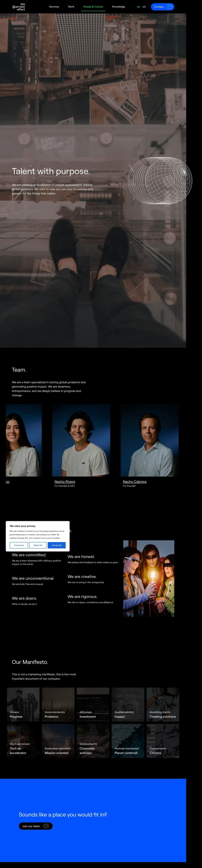Open manifesto card Corporate activism
This screenshot has width=202, height=868.
tap(93, 741)
